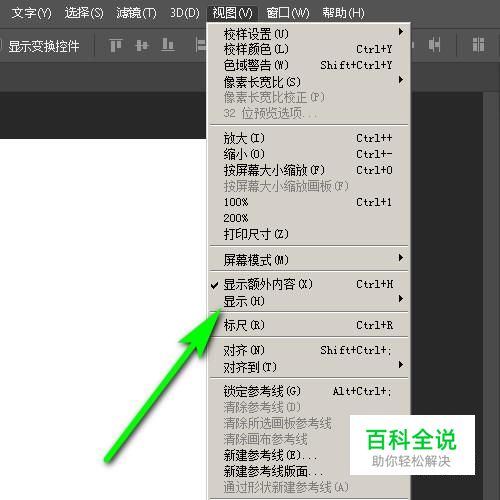Image resolution: width=500 pixels, height=500 pixels.
Task: Open the 帮助(H) menu
Action: click(x=343, y=13)
